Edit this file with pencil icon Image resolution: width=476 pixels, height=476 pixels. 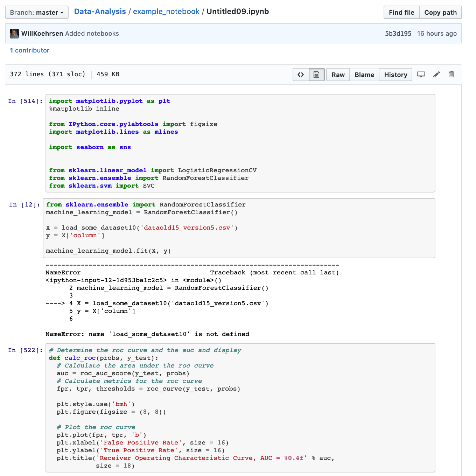(436, 75)
